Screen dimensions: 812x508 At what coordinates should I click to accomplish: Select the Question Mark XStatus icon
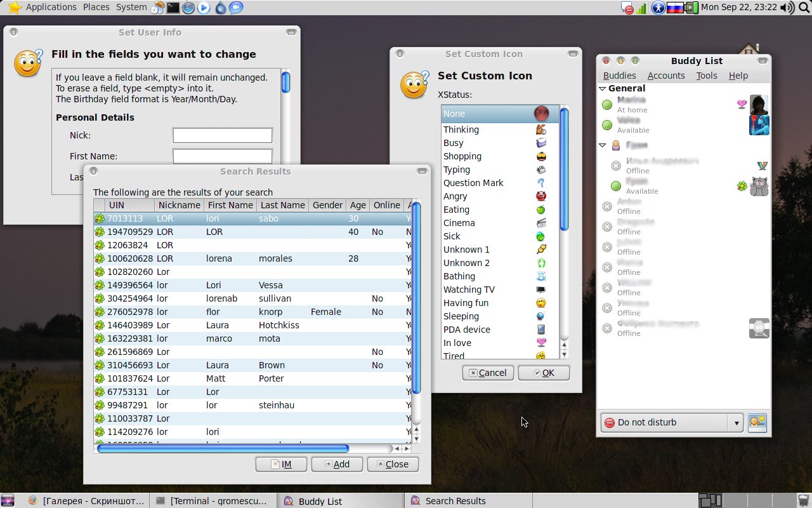(x=540, y=183)
